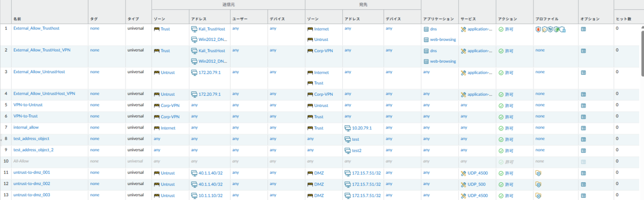Open the VPN-to-Trust rule
This screenshot has width=644, height=200.
26,116
